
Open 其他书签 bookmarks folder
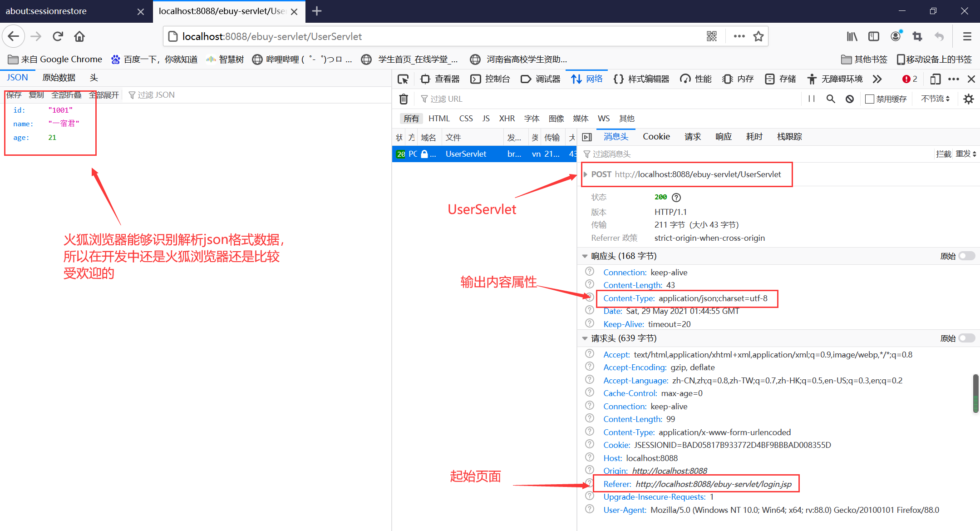point(864,59)
